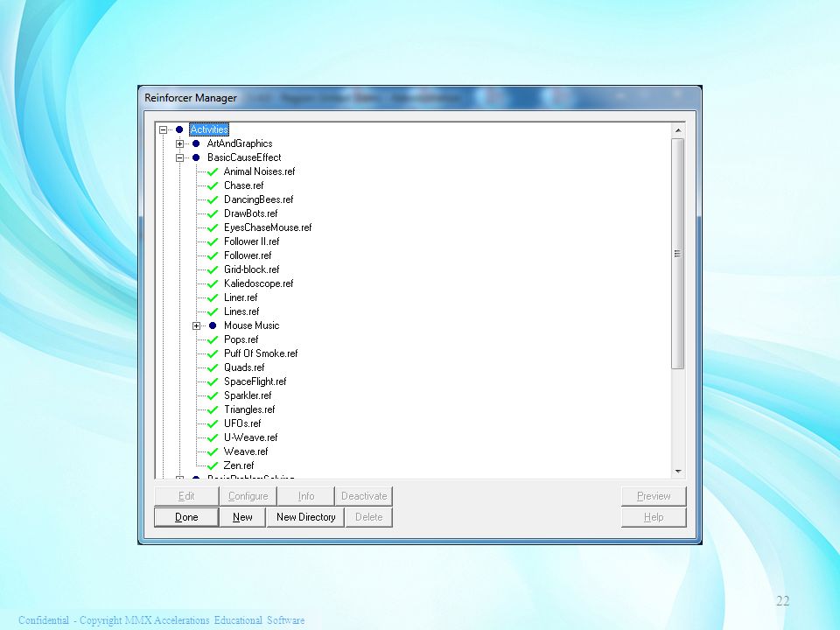Screen dimensions: 840x630
Task: Click the green checkmark of Kaliedoscope.ref
Action: click(x=213, y=283)
